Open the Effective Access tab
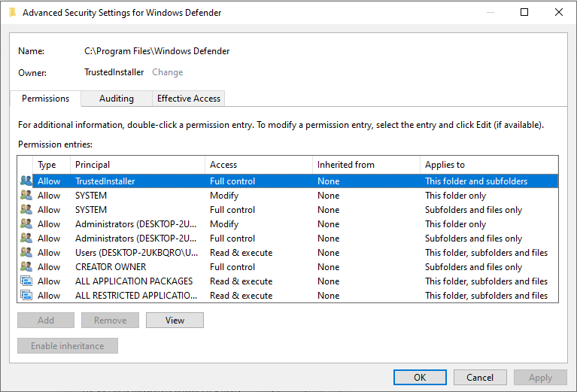 pyautogui.click(x=188, y=99)
